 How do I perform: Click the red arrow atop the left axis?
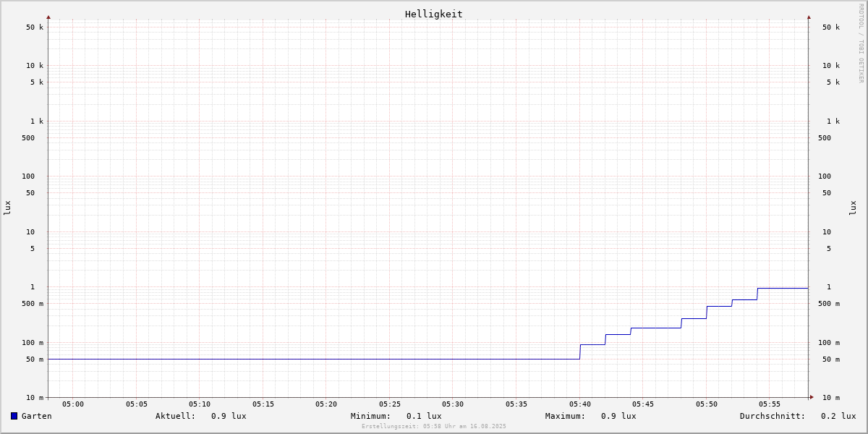click(x=48, y=17)
